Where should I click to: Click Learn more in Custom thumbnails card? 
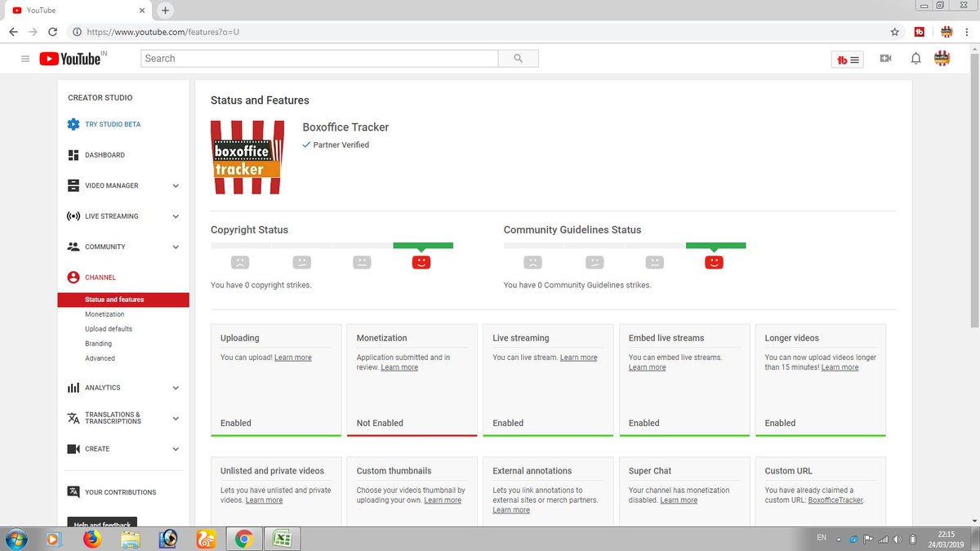pos(443,500)
